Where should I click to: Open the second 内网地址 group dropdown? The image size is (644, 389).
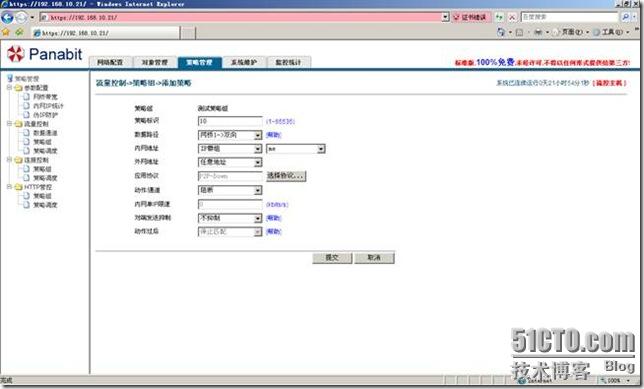pyautogui.click(x=296, y=149)
